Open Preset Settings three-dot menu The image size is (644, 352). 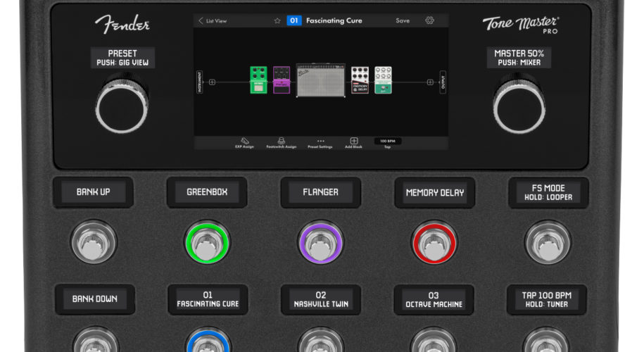click(320, 143)
